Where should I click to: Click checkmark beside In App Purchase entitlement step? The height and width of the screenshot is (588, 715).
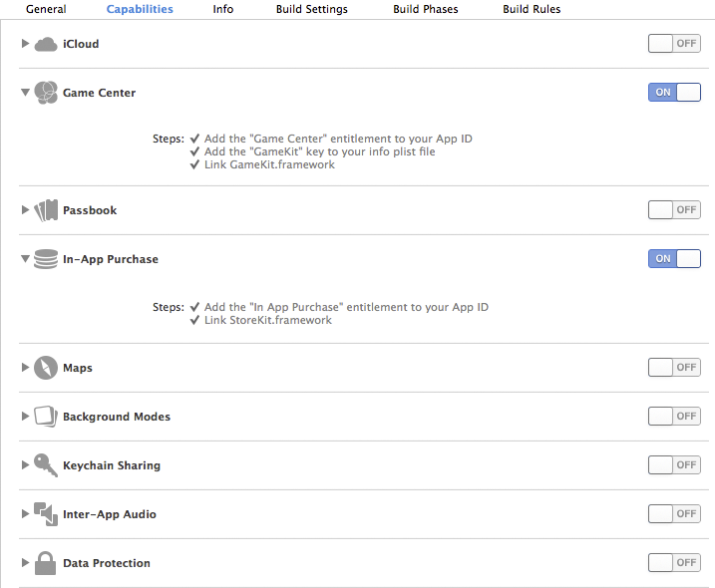194,307
